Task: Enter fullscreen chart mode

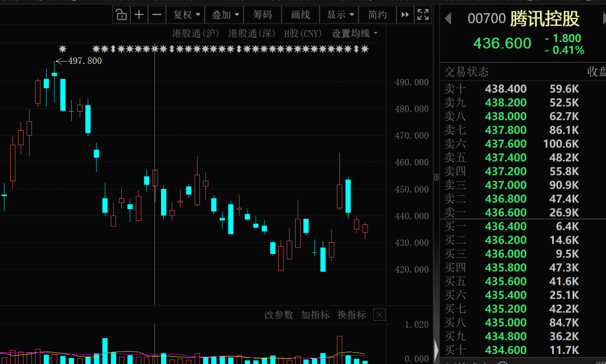Action: point(423,15)
